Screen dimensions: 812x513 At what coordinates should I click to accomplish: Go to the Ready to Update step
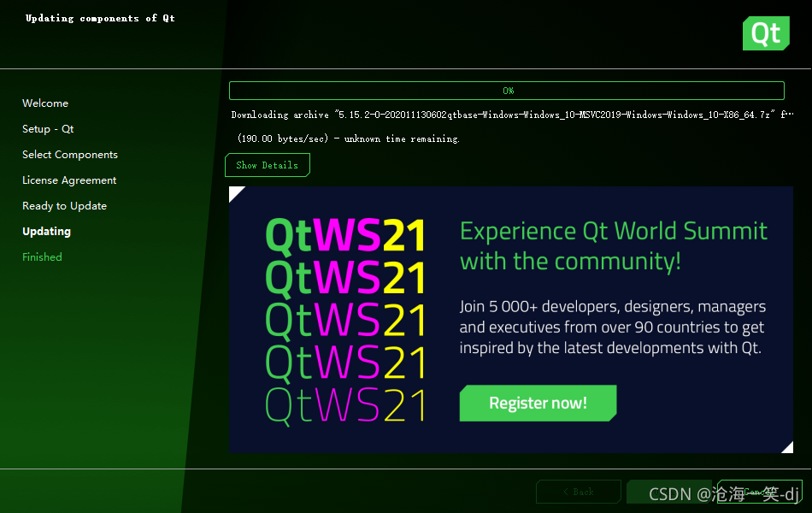tap(65, 206)
